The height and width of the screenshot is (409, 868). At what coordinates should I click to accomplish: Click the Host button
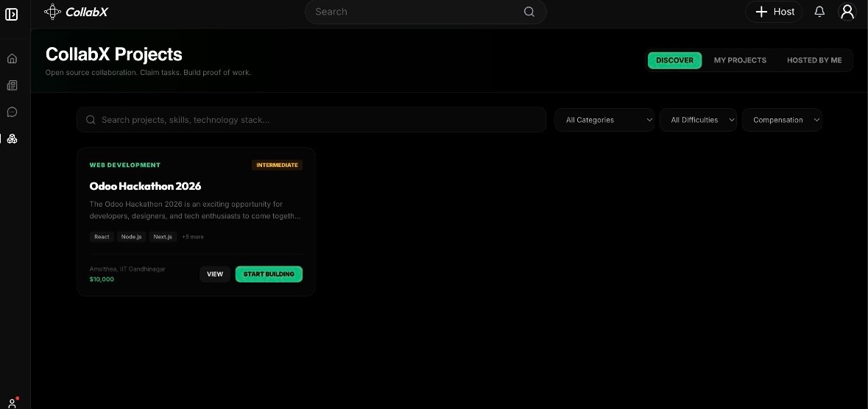(x=774, y=12)
